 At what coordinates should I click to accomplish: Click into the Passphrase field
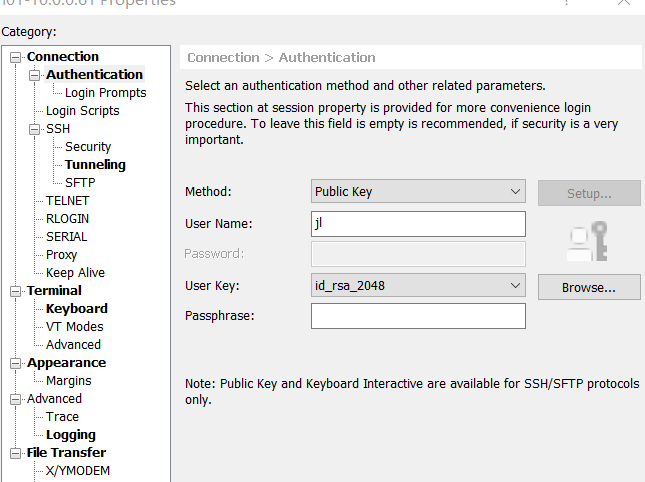click(x=418, y=317)
